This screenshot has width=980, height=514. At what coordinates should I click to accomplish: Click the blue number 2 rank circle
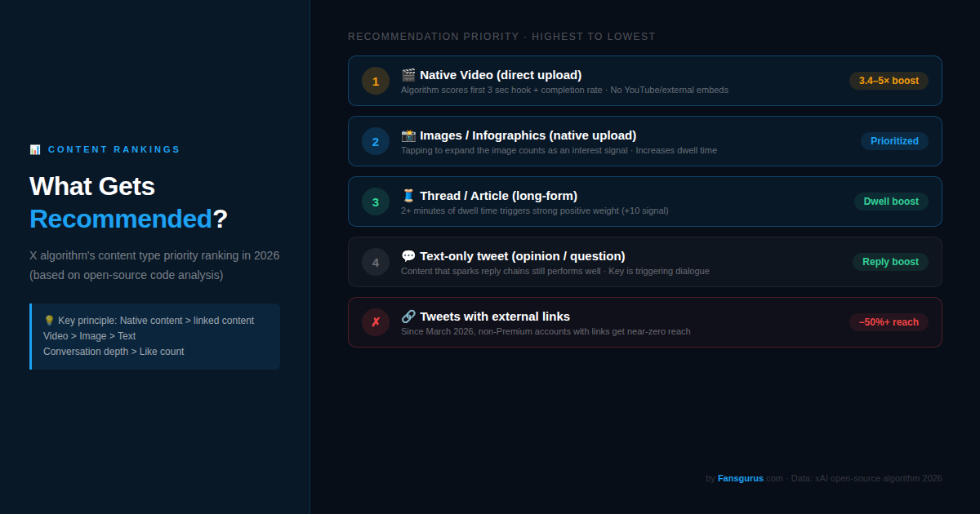[376, 141]
